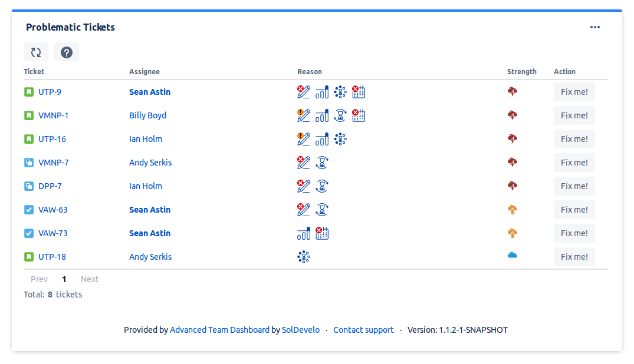The image size is (634, 364).
Task: Click the task type icon beside VAW-63
Action: click(29, 210)
